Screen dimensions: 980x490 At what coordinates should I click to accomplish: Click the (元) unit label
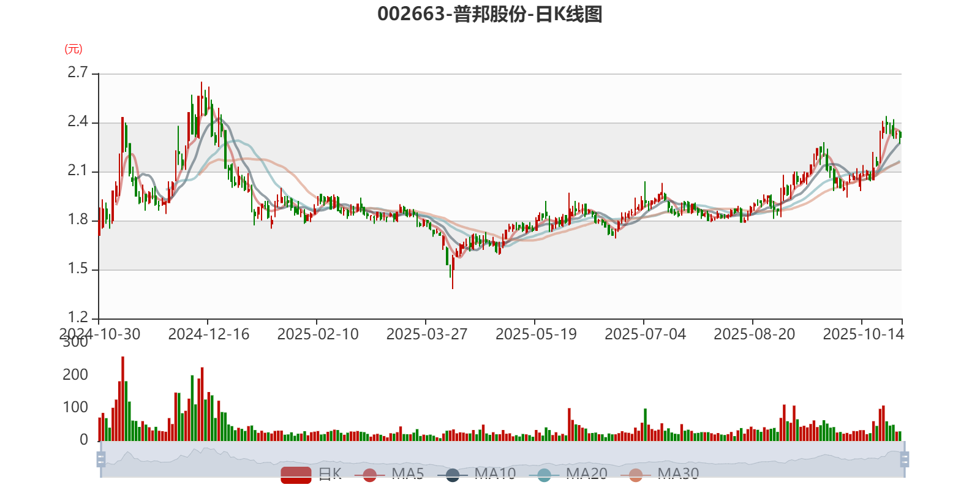[73, 50]
